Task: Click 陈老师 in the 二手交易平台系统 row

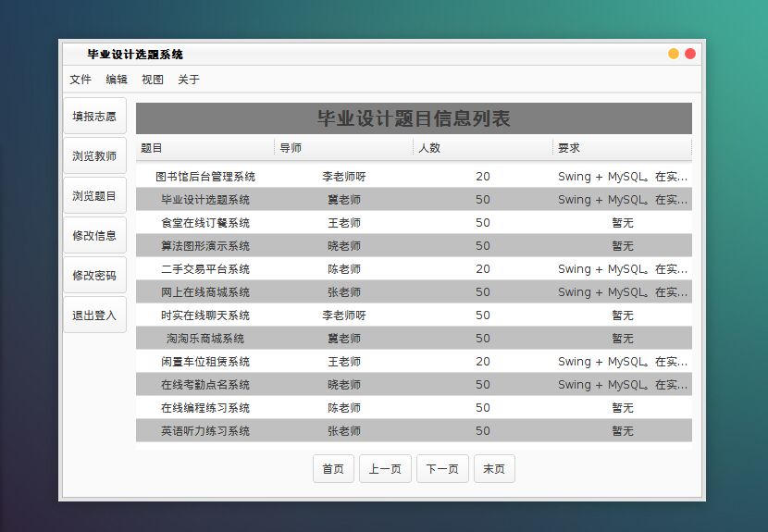Action: [x=344, y=269]
